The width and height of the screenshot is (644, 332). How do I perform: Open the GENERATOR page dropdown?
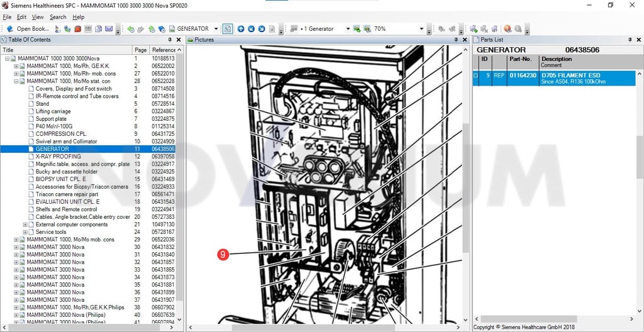coord(216,29)
